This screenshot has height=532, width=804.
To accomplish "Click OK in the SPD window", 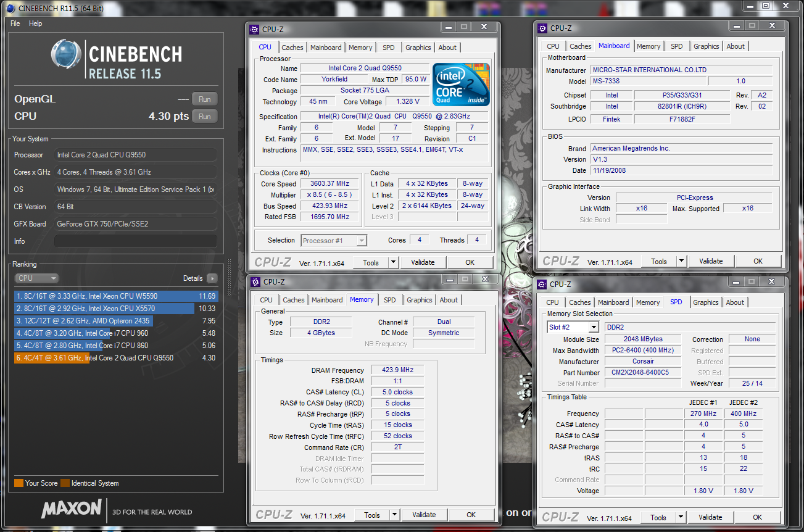I will click(758, 517).
